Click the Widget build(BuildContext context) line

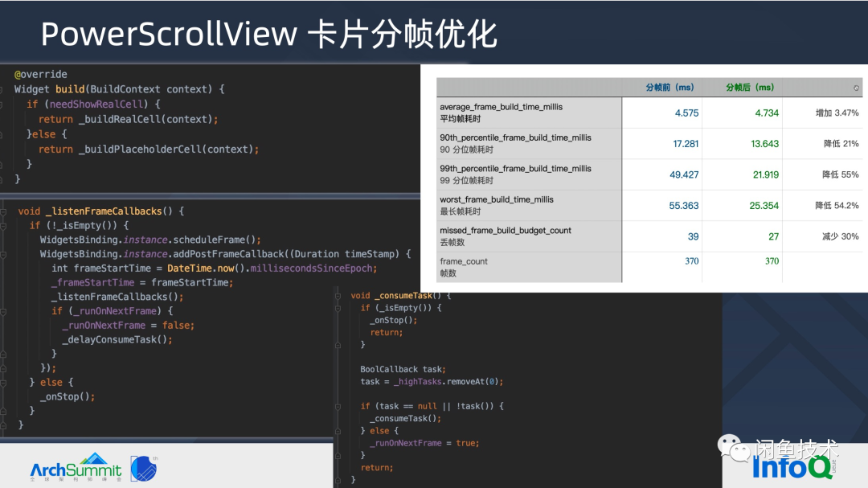[120, 89]
